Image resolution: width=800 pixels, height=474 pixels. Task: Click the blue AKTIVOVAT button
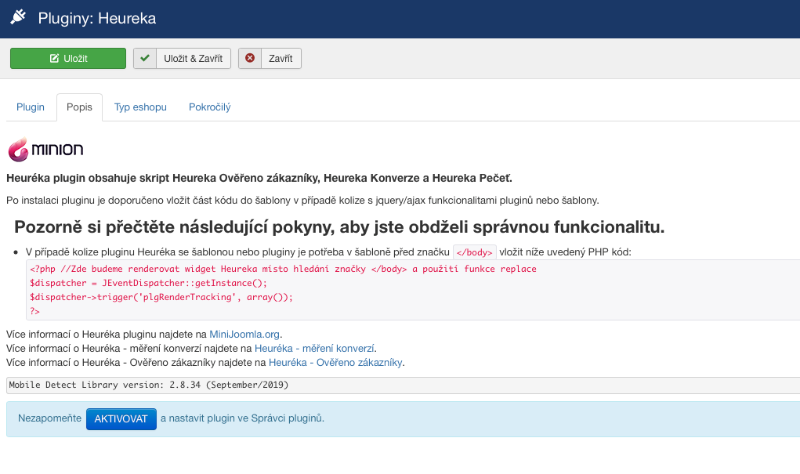(x=121, y=419)
